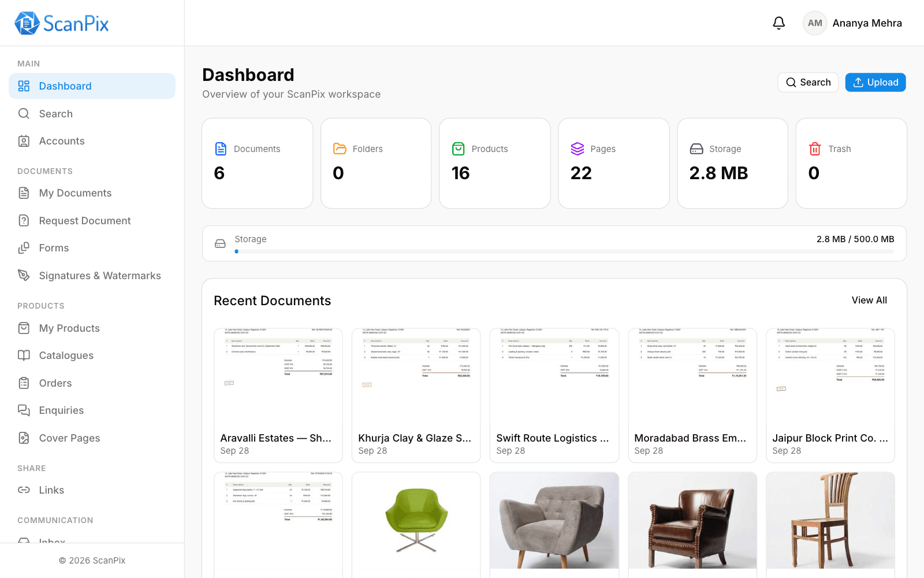Click the Storage drive icon in stat card
The image size is (924, 578).
click(x=696, y=149)
